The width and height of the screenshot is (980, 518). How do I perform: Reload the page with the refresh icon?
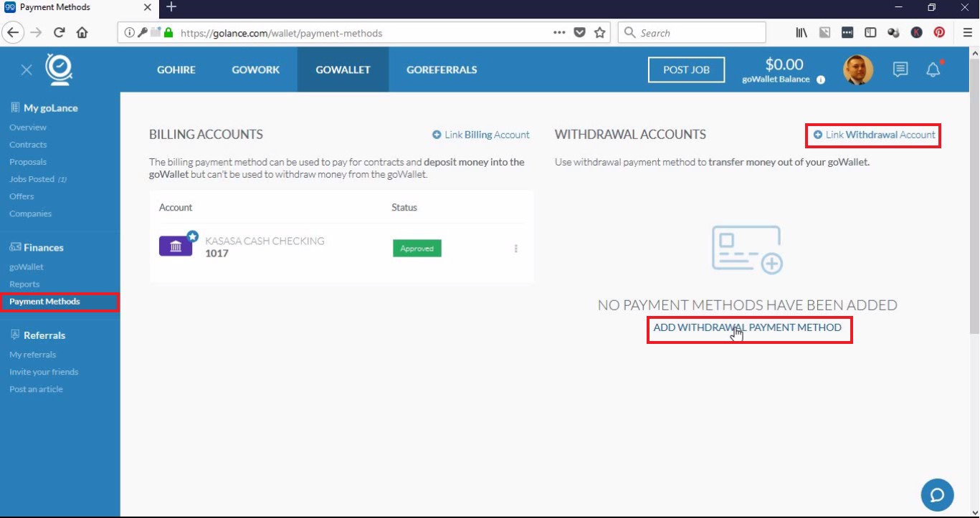tap(60, 32)
